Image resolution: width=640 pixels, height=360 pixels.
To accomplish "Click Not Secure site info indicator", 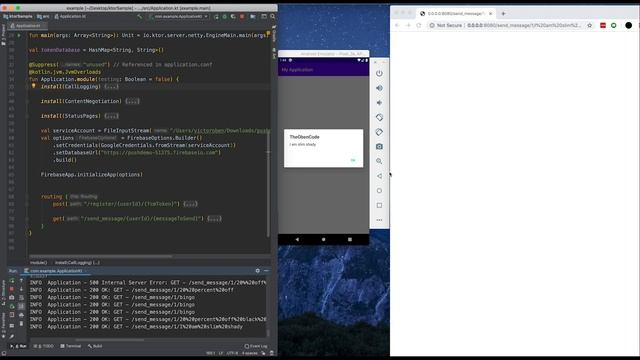I will [x=446, y=25].
